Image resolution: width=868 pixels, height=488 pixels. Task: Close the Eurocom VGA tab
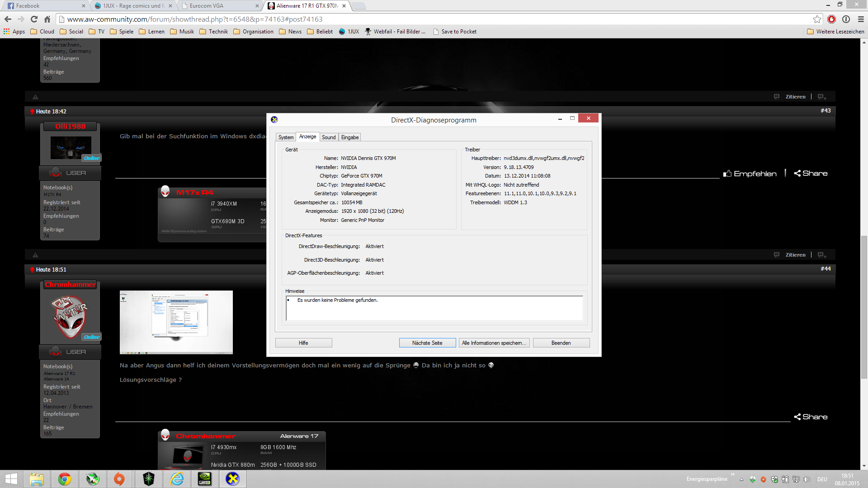[x=257, y=6]
